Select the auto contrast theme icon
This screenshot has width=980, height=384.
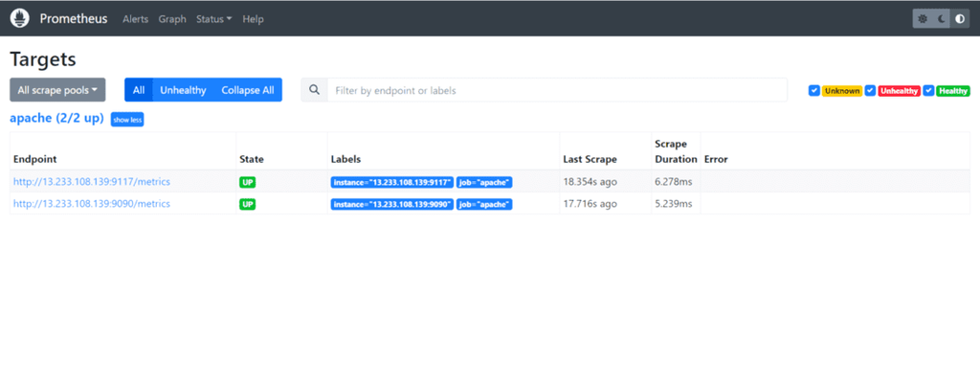tap(960, 19)
